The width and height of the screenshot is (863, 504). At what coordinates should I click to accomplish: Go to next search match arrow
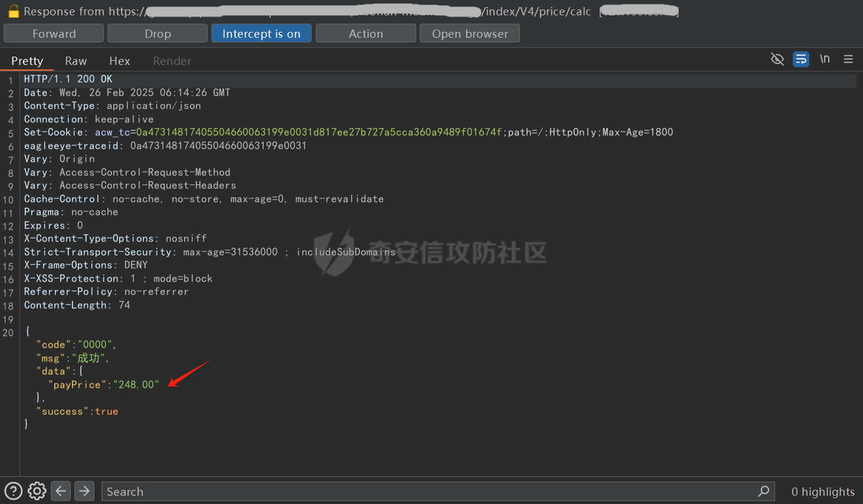coord(84,491)
